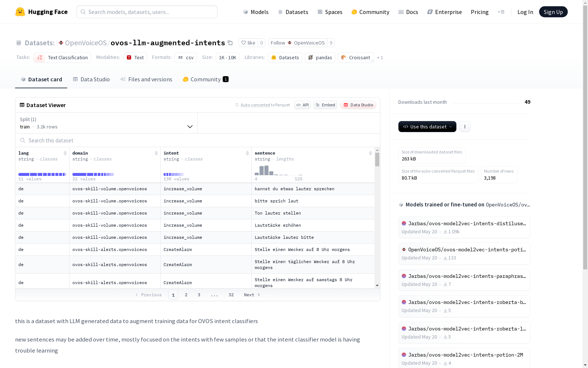Viewport: 588px width, 368px height.
Task: Open the Models navigation item
Action: 256,12
